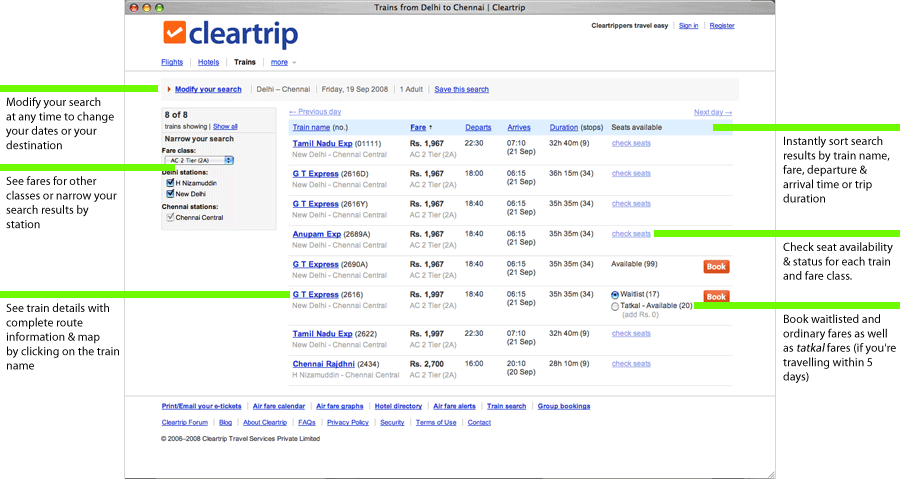Screen dimensions: 900x479
Task: Open FAQs footer link
Action: [x=307, y=423]
